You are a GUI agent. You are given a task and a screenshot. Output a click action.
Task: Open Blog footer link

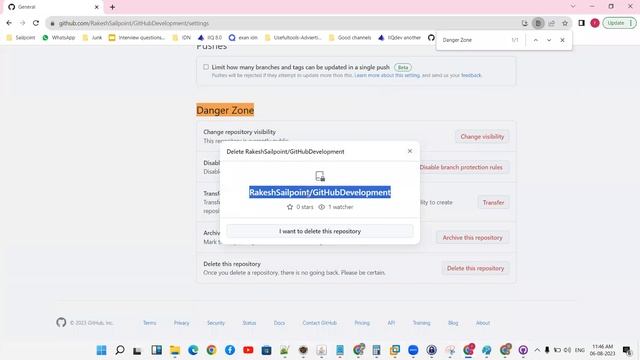tap(453, 323)
